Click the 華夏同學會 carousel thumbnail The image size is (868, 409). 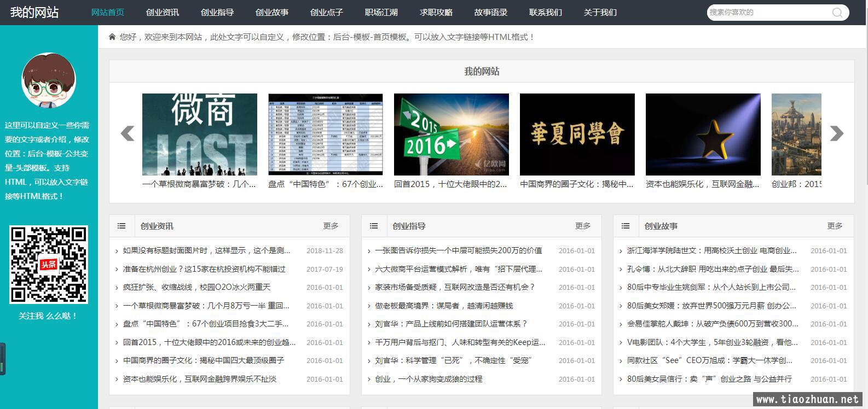pos(577,135)
